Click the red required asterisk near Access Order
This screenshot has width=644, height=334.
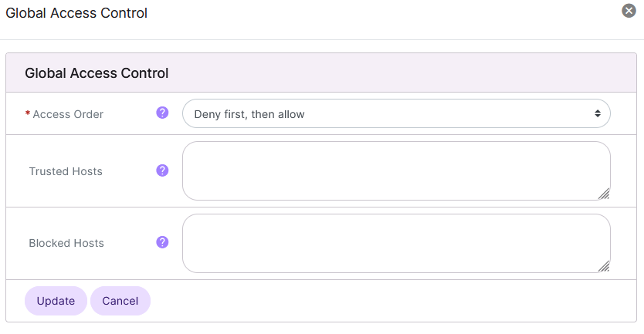[28, 113]
